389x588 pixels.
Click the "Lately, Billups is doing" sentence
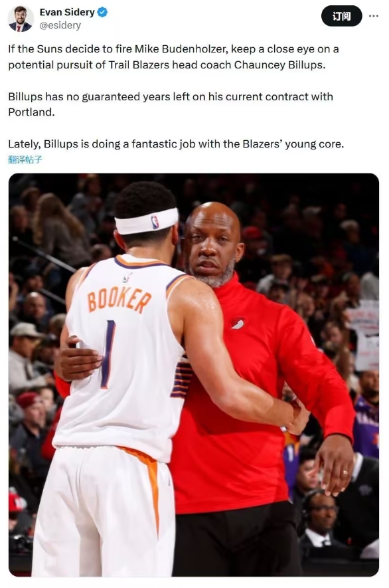[176, 144]
